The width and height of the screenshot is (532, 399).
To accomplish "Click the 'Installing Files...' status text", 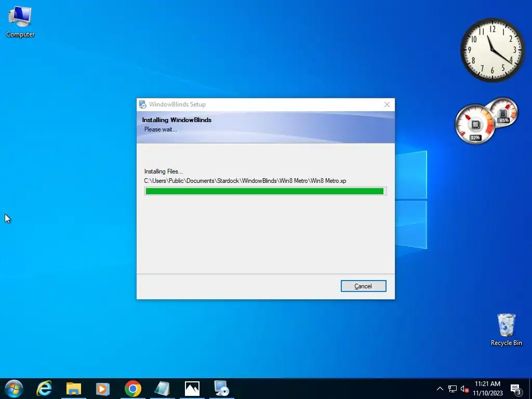I will pos(164,171).
